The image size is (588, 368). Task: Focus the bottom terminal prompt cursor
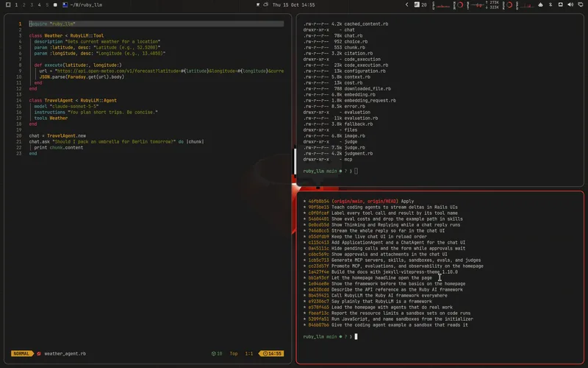(x=356, y=337)
